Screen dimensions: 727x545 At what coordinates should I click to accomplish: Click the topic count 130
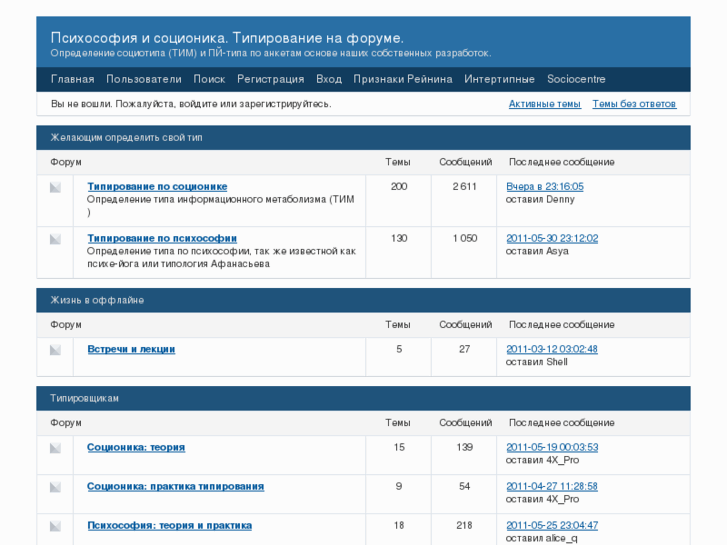point(399,238)
